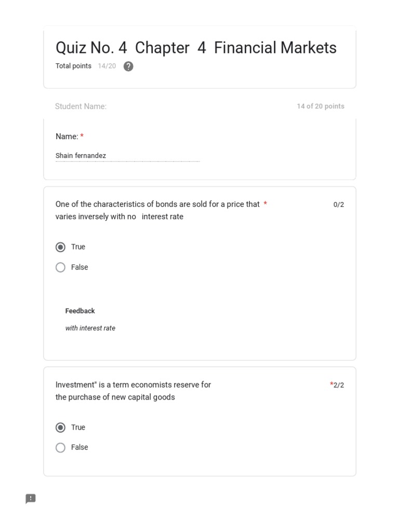Click the 0/2 score for the bonds question
The width and height of the screenshot is (399, 532).
point(339,204)
